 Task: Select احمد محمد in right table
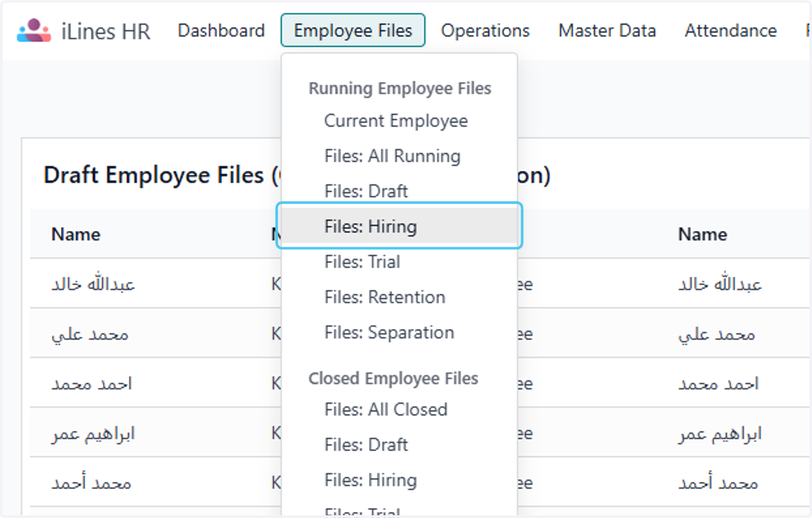pyautogui.click(x=719, y=383)
